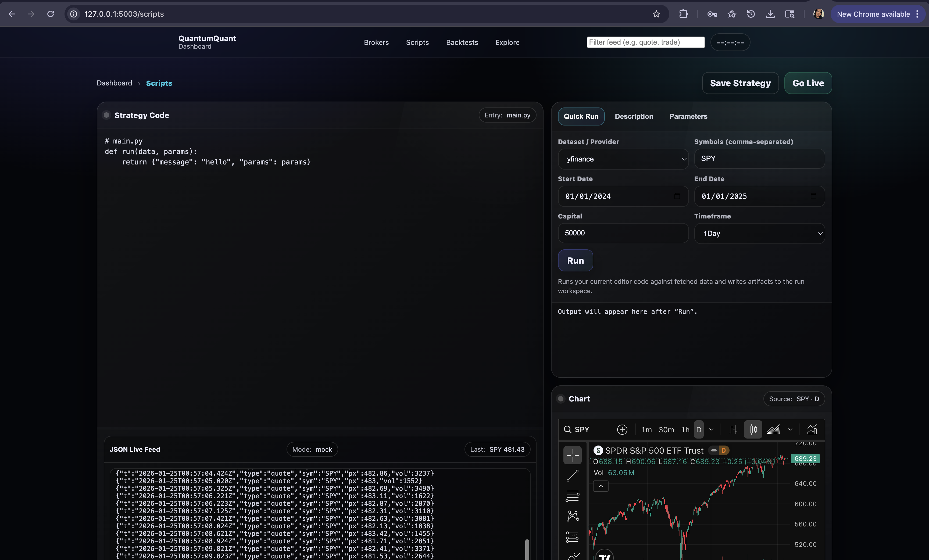
Task: Open the Dataset / Provider yfinance dropdown
Action: pos(623,159)
